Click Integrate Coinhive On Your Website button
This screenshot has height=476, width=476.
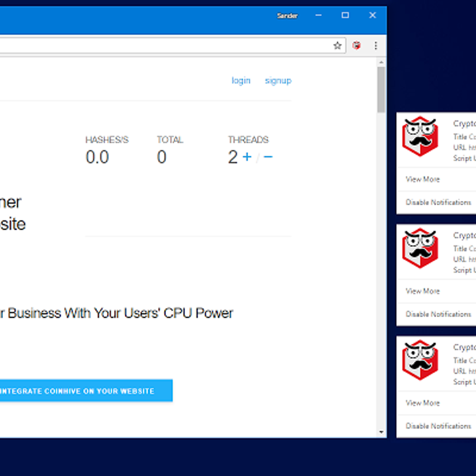86,391
